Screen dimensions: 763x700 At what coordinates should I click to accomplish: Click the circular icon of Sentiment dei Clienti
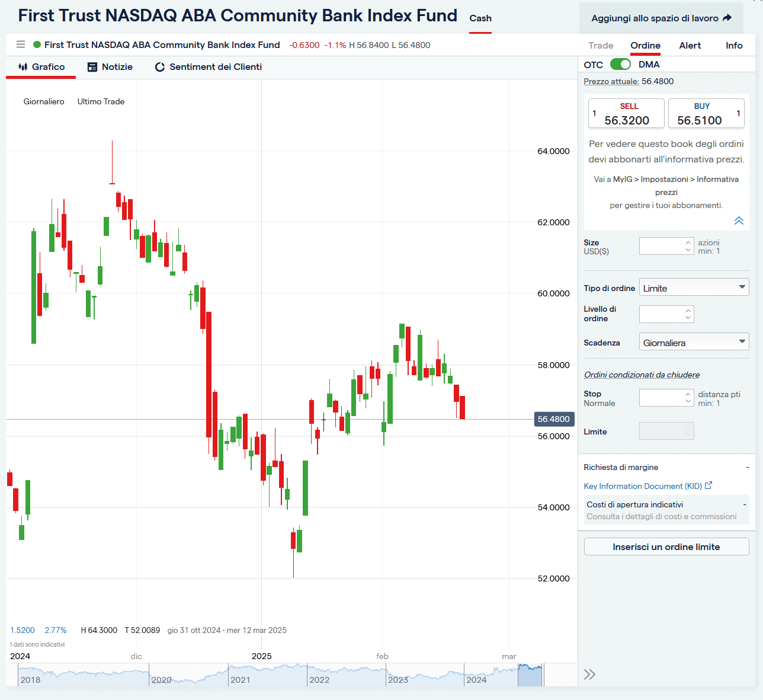click(x=160, y=67)
